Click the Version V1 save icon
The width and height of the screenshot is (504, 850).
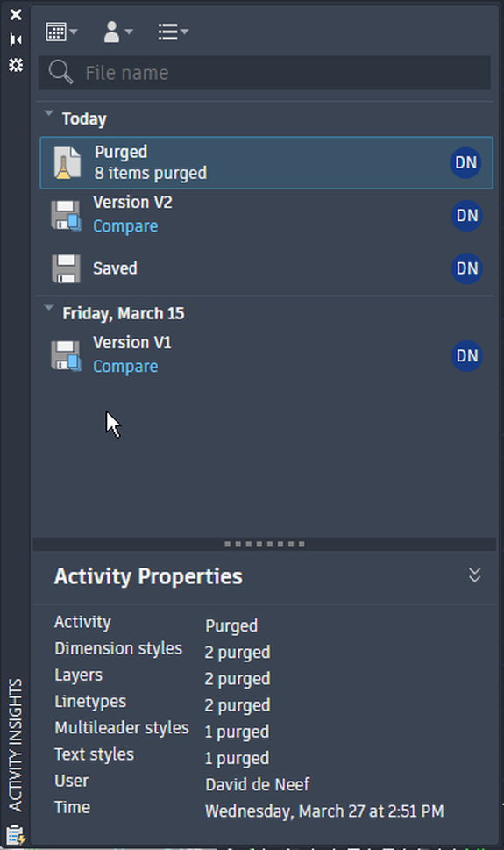[x=66, y=355]
